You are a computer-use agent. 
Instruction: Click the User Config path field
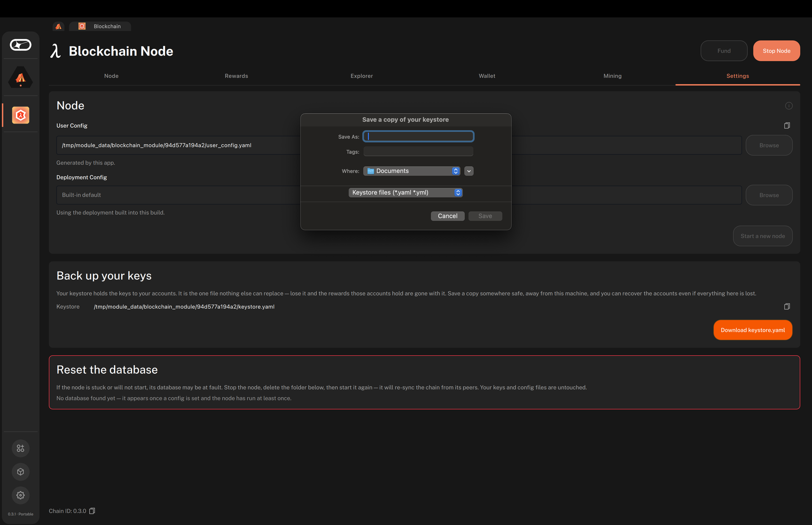click(399, 145)
